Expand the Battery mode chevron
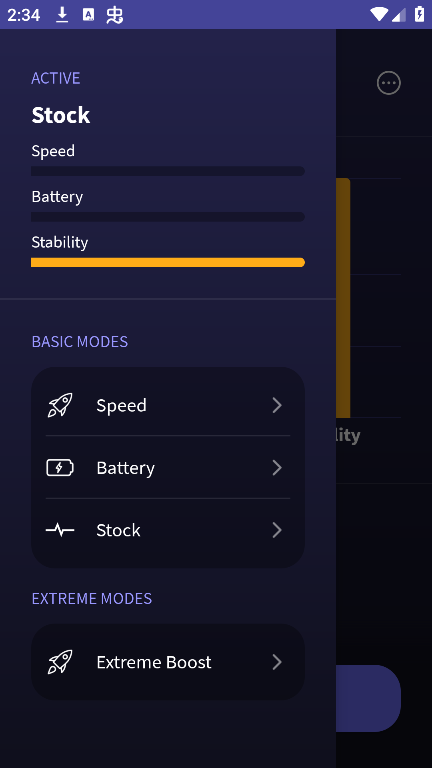The image size is (432, 768). point(277,468)
